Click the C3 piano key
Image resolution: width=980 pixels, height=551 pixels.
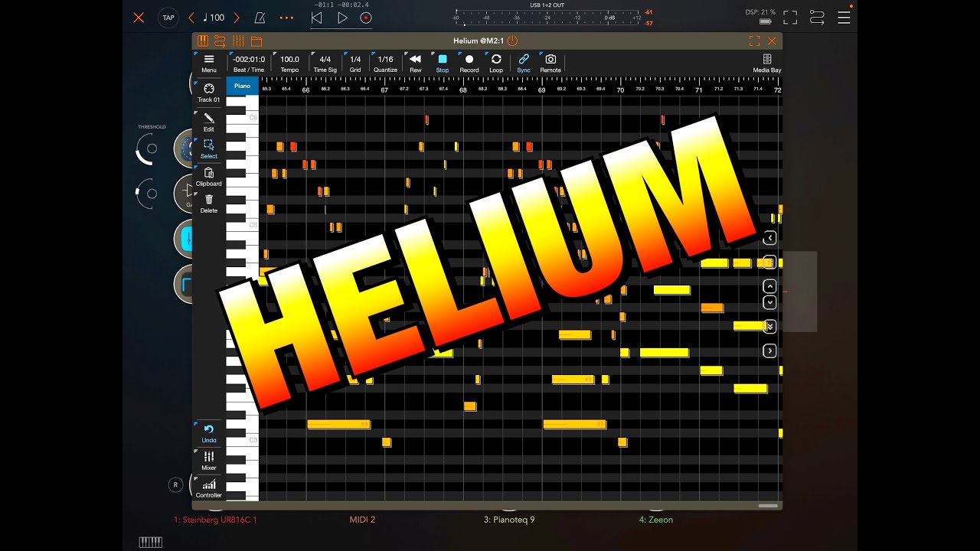[243, 440]
